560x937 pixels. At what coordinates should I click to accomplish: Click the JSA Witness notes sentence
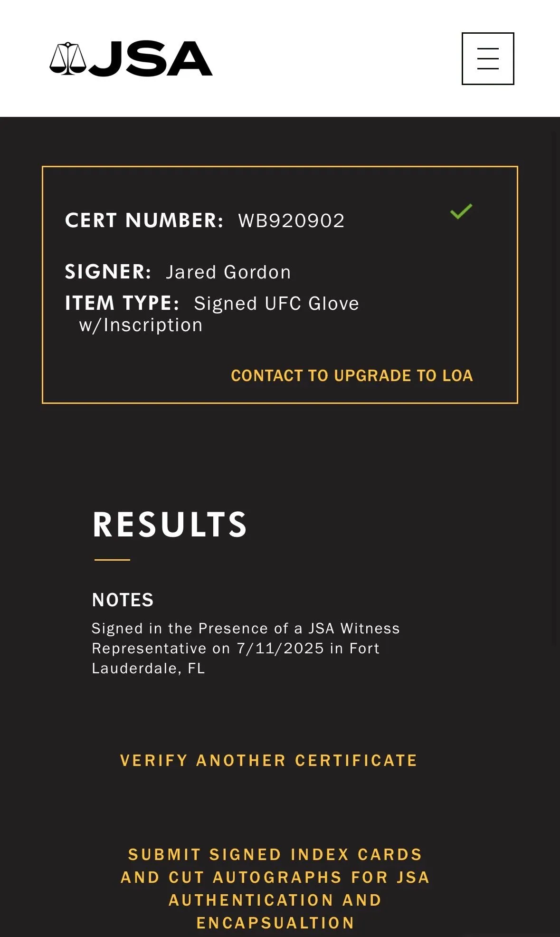click(x=246, y=649)
